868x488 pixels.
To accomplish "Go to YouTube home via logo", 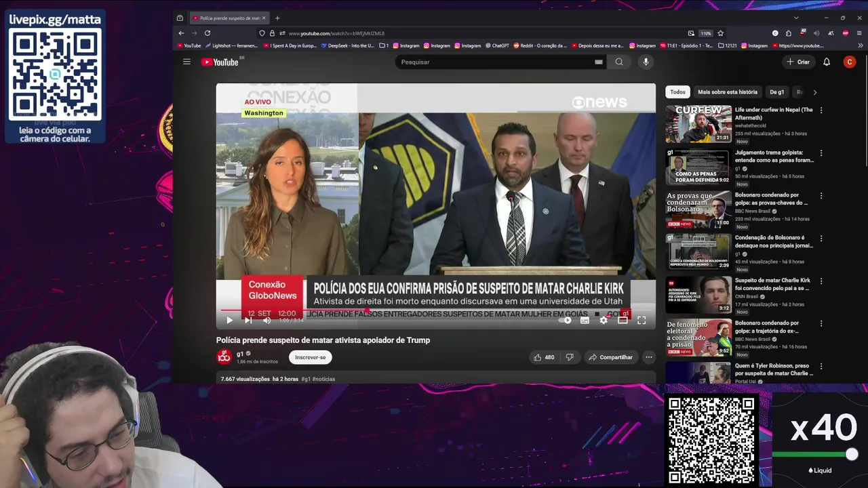I will pos(220,62).
